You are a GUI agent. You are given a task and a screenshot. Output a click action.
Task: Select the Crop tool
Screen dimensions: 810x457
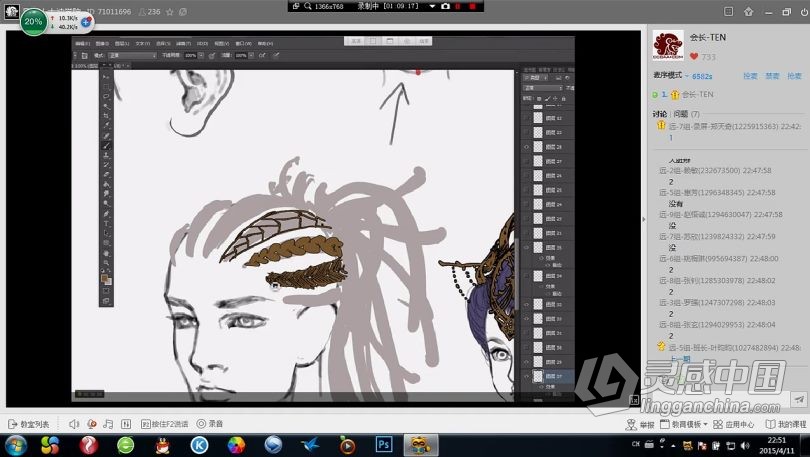[106, 116]
